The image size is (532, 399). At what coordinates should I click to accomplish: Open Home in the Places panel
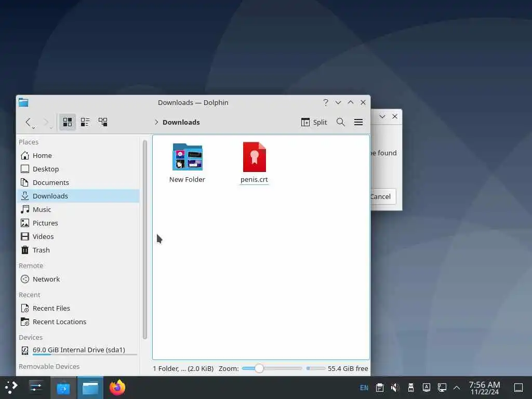pos(78,155)
